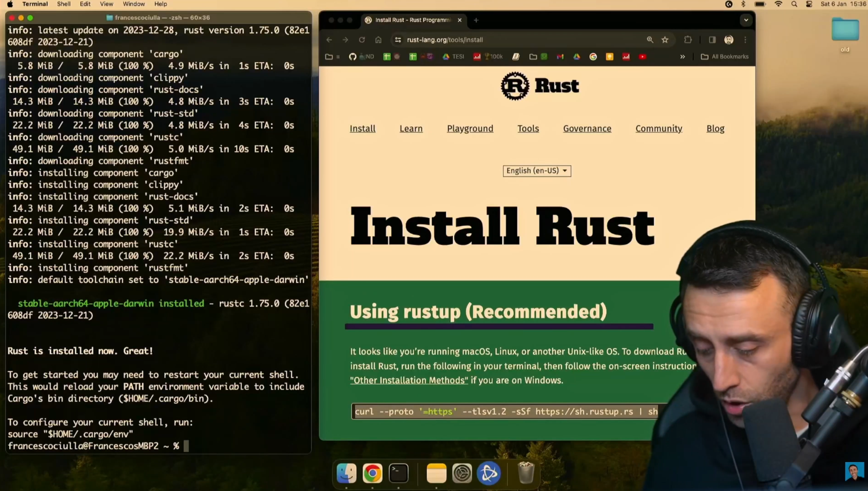Open Terminal from the Dock
This screenshot has width=868, height=491.
pos(398,472)
